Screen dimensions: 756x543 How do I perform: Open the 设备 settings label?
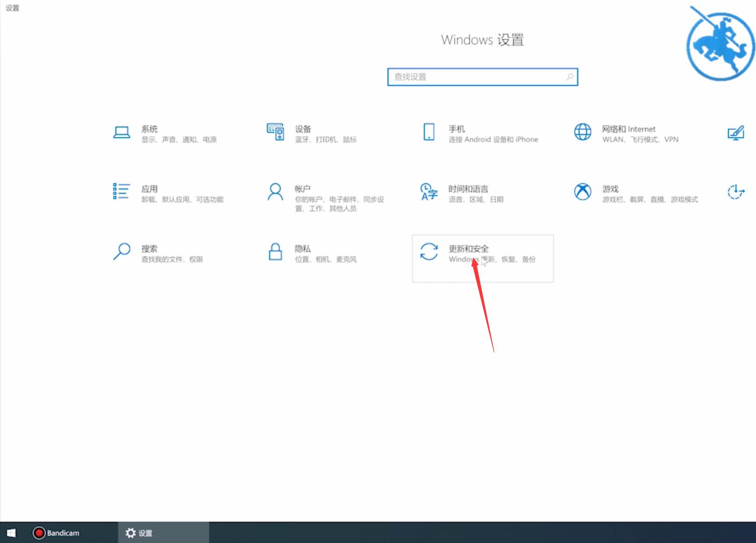303,129
